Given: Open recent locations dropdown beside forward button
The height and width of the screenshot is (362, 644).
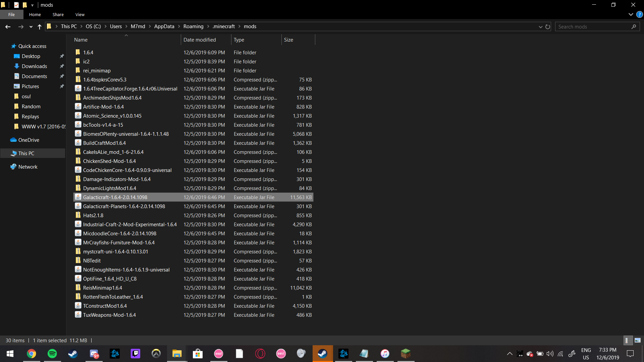Looking at the screenshot, I should point(31,26).
